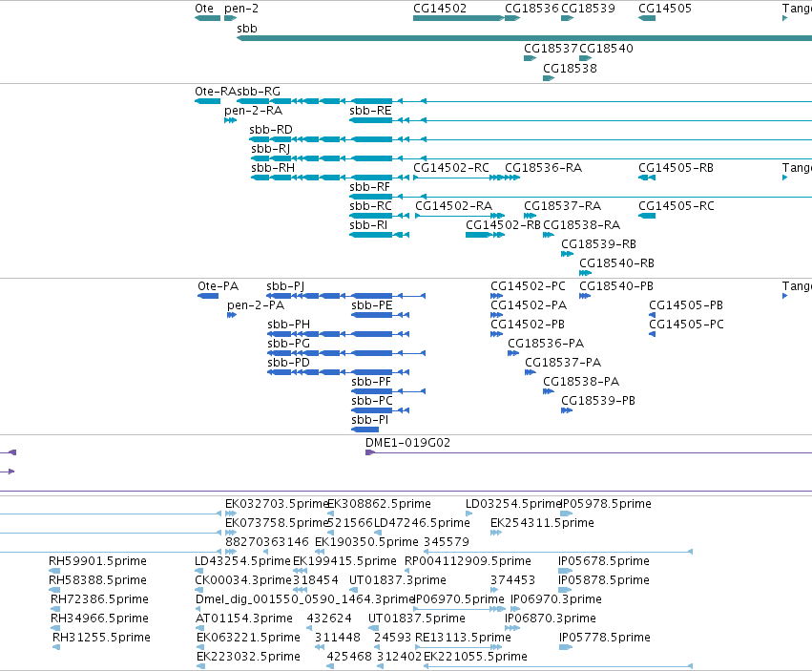Click the sbb-PG protein label
The image size is (812, 671).
288,344
